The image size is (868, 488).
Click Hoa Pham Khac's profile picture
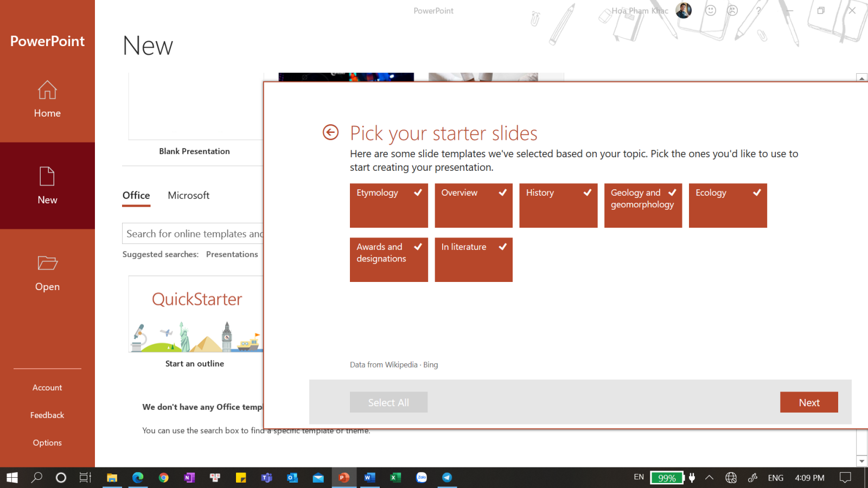[683, 10]
